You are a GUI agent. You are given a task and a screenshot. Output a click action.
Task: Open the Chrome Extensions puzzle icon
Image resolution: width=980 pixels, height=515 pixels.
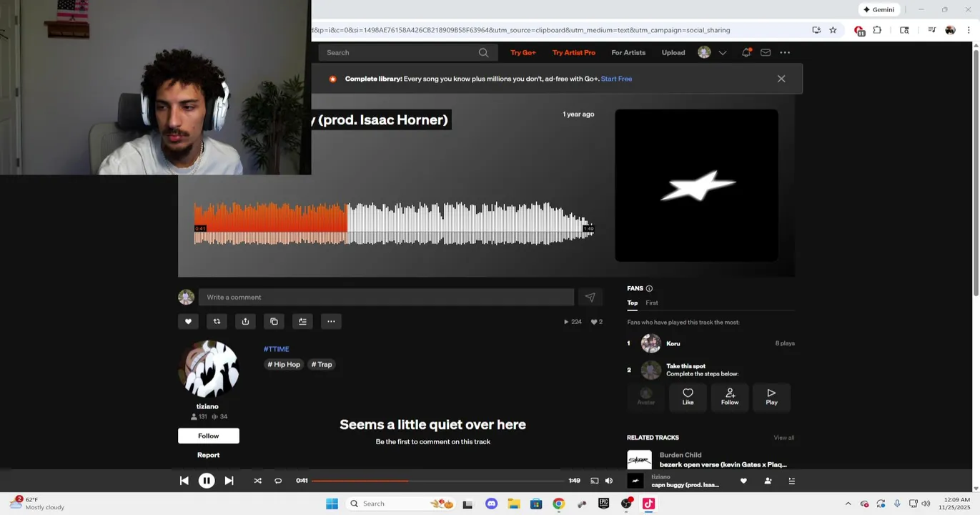pyautogui.click(x=877, y=30)
